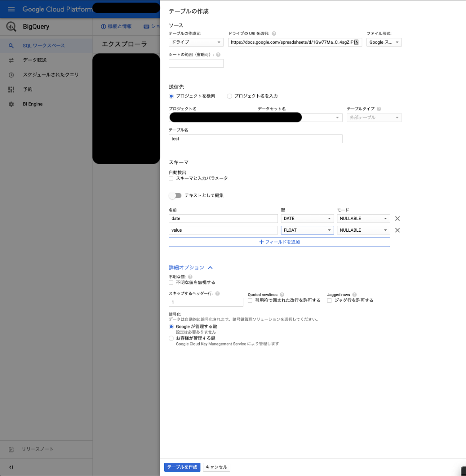Click the keyboard shortcut icon in toolbar
The width and height of the screenshot is (466, 476).
click(x=146, y=27)
